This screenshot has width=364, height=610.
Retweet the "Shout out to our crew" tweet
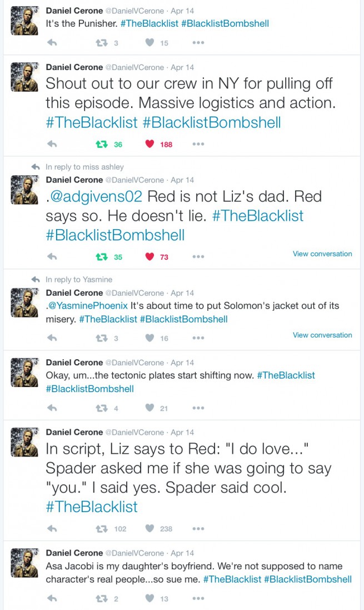(x=102, y=144)
